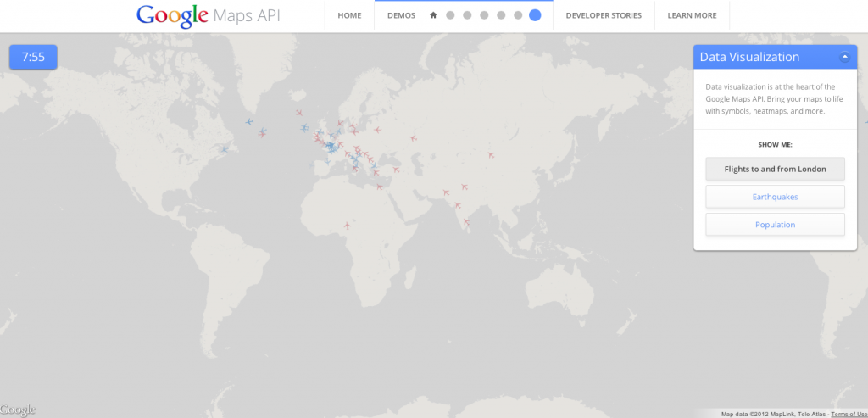Click the 7:55 clock button
Image resolution: width=868 pixels, height=418 pixels.
(33, 57)
